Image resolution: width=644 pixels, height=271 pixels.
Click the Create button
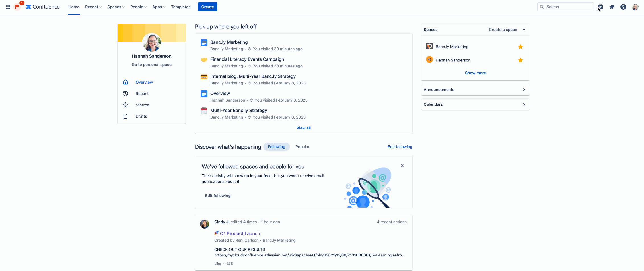[x=207, y=7]
